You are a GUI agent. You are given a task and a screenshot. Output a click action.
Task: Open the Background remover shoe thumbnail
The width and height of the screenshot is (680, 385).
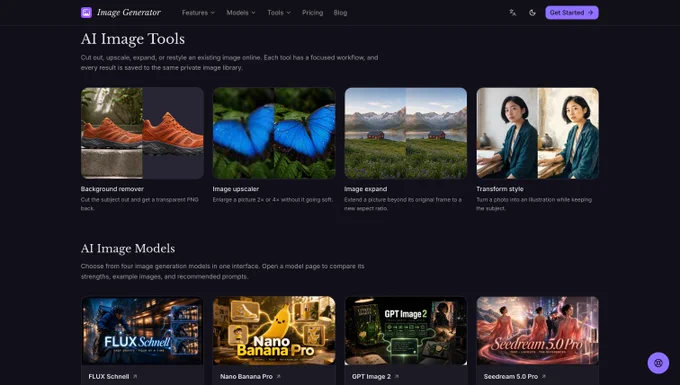(142, 133)
